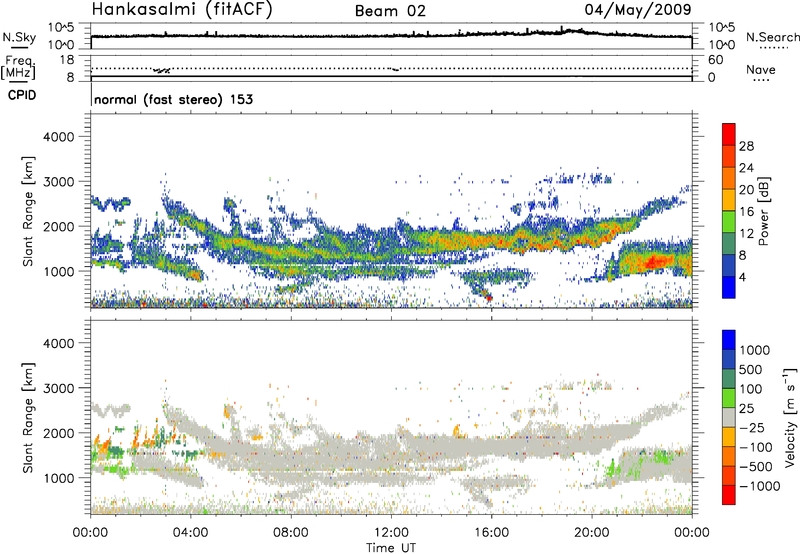The width and height of the screenshot is (800, 554).
Task: Click the 28 tick on power colorbar
Action: coord(746,146)
